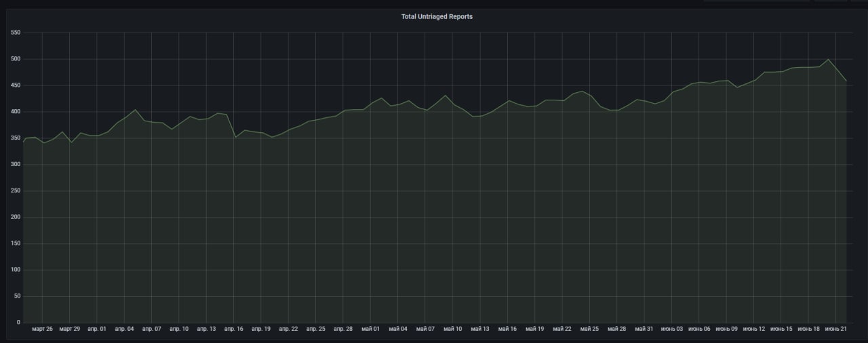Viewport: 868px width, 343px height.
Task: Click the y-axis label 500
Action: point(16,59)
